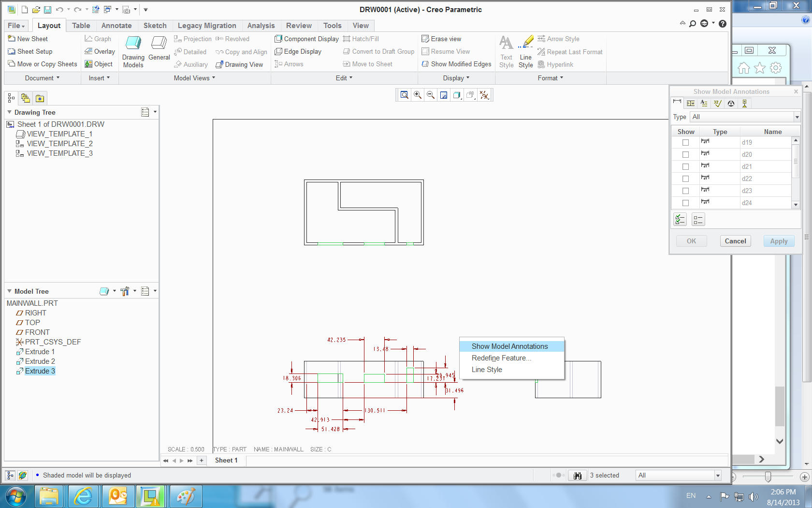Expand the Format group dropdown
Image resolution: width=812 pixels, height=508 pixels.
551,78
